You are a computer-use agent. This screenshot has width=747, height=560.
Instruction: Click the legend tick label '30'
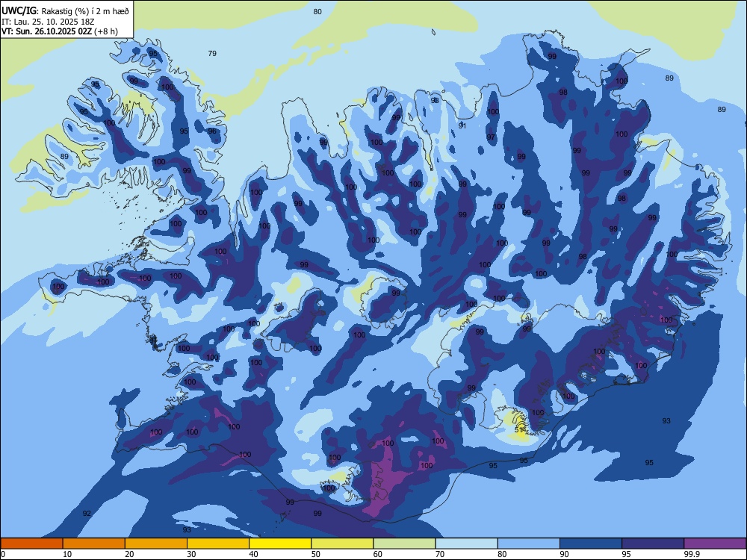point(191,554)
